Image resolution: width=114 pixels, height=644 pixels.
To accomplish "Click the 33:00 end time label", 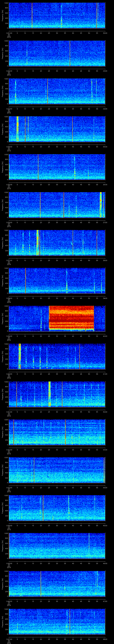I will [105, 71].
